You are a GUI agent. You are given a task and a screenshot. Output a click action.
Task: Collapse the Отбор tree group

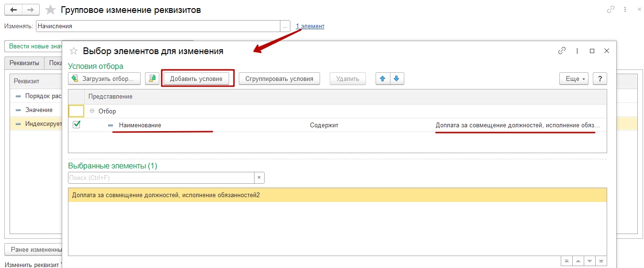pos(92,111)
